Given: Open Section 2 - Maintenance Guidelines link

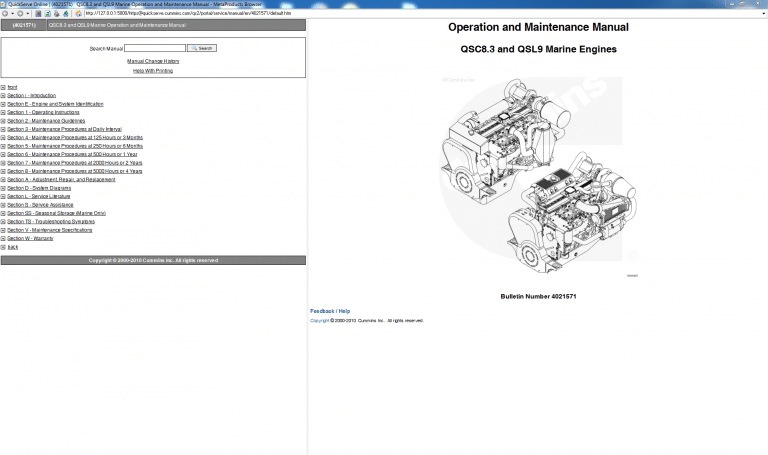Looking at the screenshot, I should tap(46, 120).
